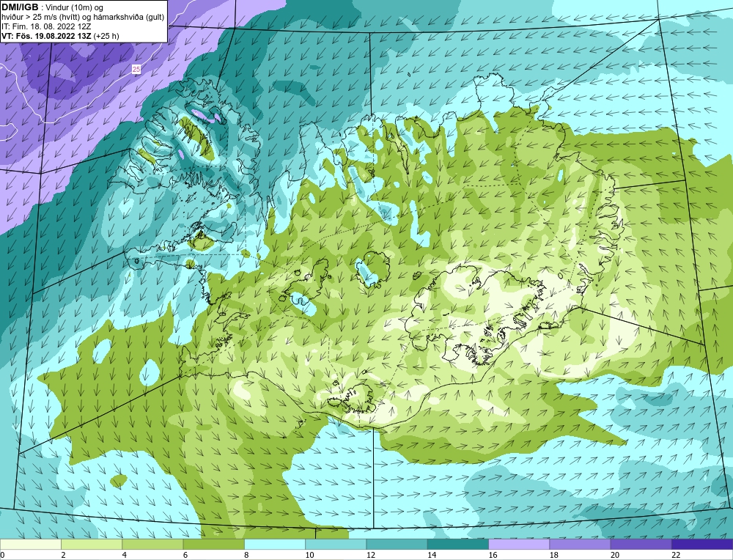Click the legend scale number 16
The height and width of the screenshot is (560, 733).
(493, 555)
